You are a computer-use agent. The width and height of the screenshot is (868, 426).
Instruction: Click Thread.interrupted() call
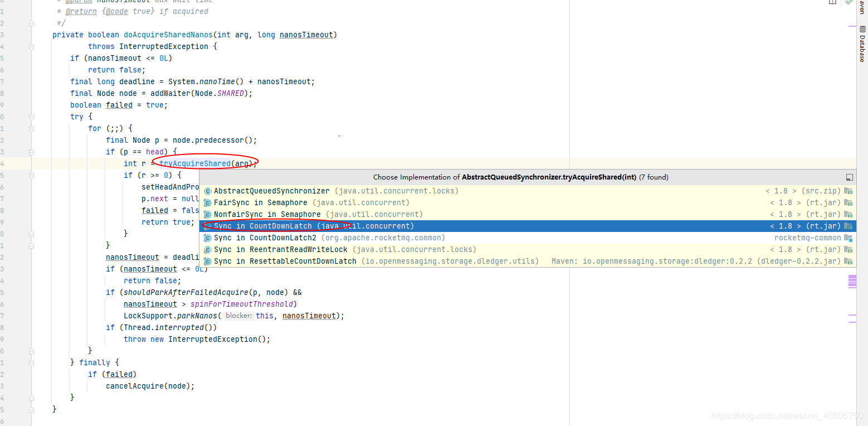168,328
